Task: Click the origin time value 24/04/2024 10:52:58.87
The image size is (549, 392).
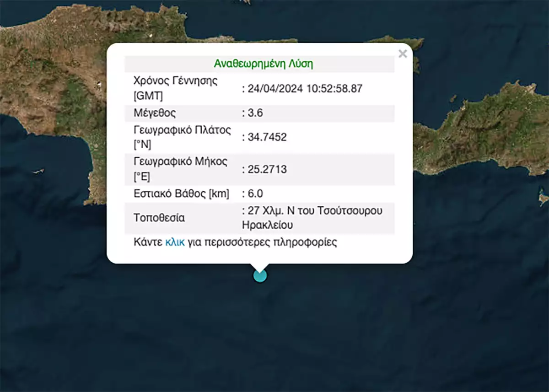Action: [x=305, y=89]
